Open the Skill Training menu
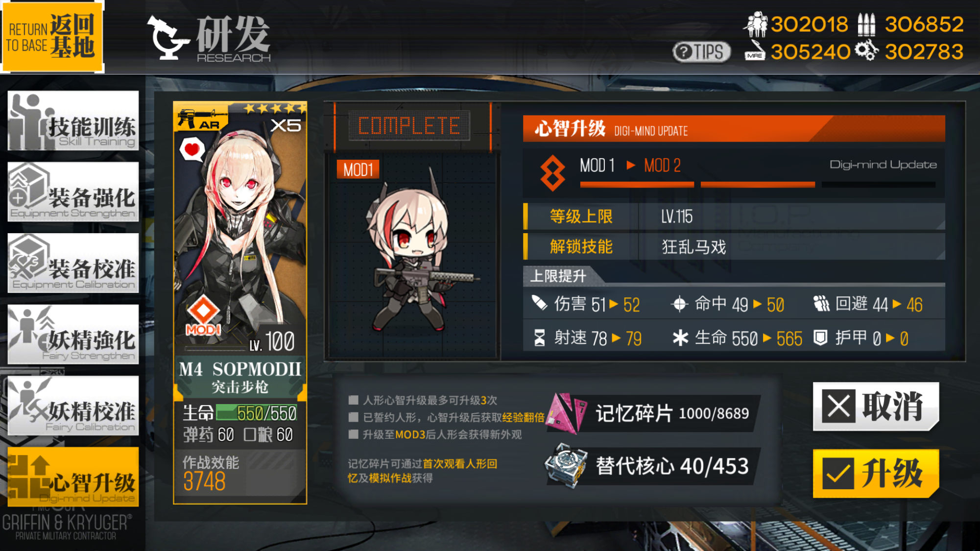This screenshot has height=551, width=980. tap(73, 120)
